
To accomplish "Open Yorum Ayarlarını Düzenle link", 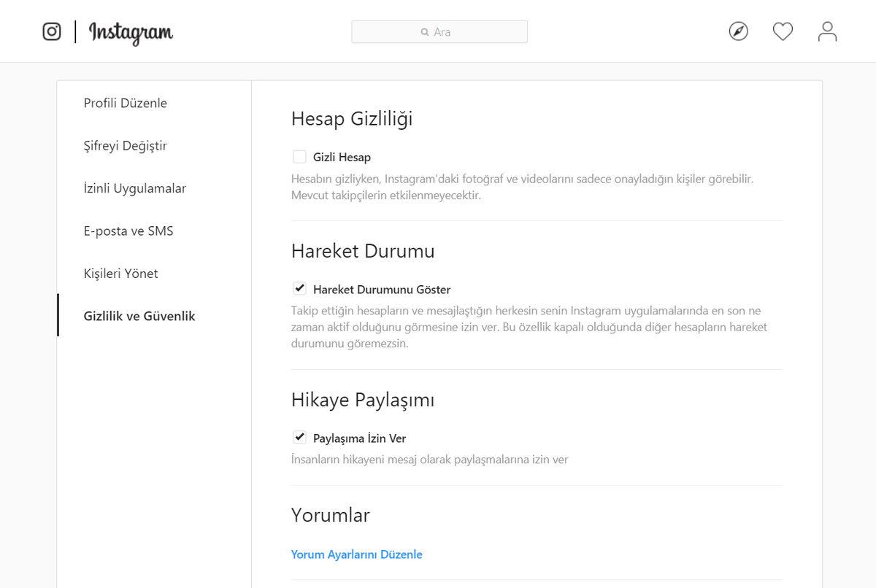I will (x=356, y=554).
